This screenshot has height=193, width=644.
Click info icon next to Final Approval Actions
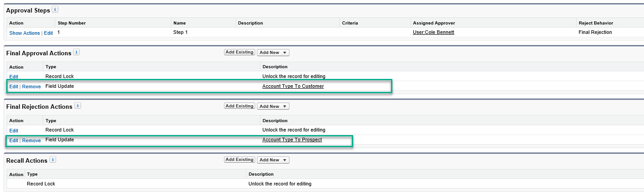tap(77, 52)
